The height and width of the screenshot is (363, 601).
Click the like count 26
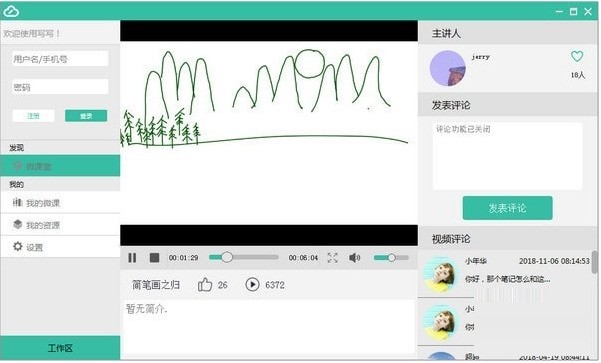coord(223,285)
